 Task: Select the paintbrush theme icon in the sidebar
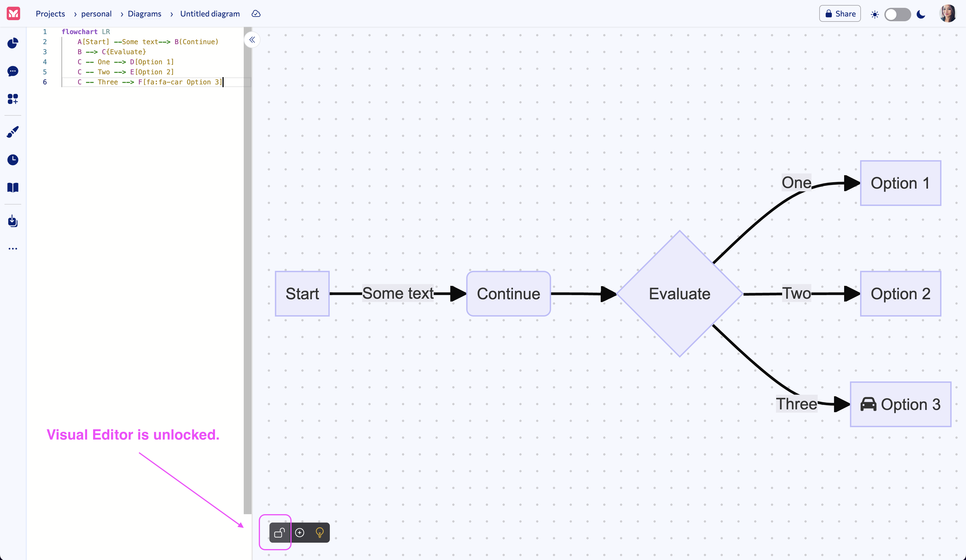click(x=13, y=132)
